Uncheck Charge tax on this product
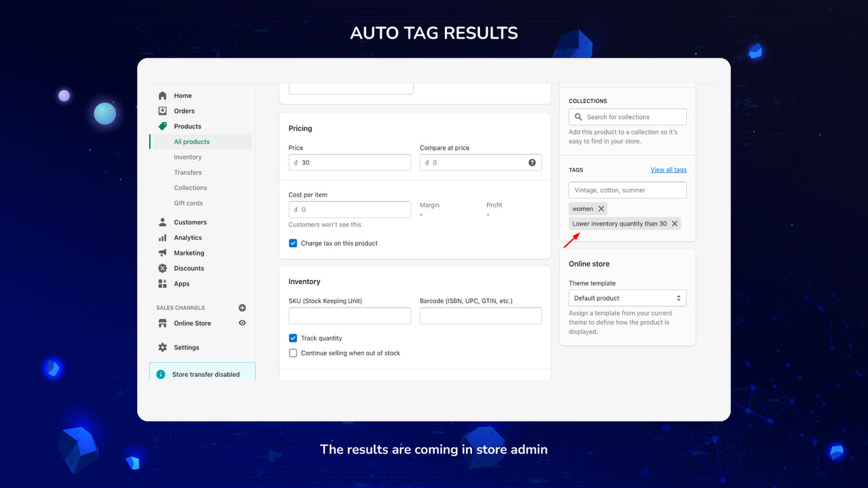868x488 pixels. tap(292, 243)
